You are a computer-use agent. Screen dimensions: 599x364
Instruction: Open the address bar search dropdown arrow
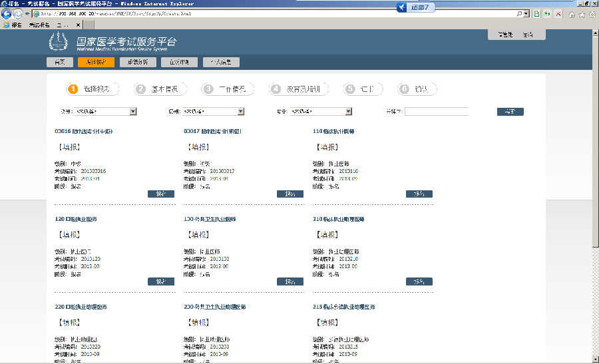[x=526, y=14]
